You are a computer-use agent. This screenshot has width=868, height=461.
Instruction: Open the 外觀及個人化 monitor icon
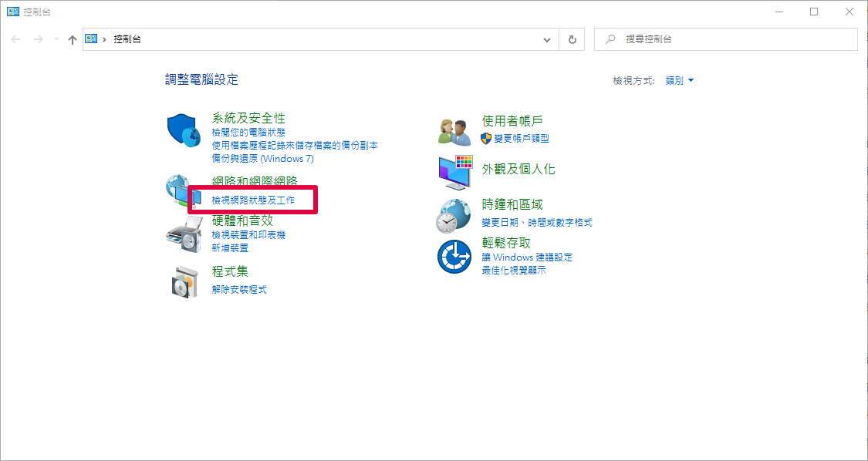point(455,173)
